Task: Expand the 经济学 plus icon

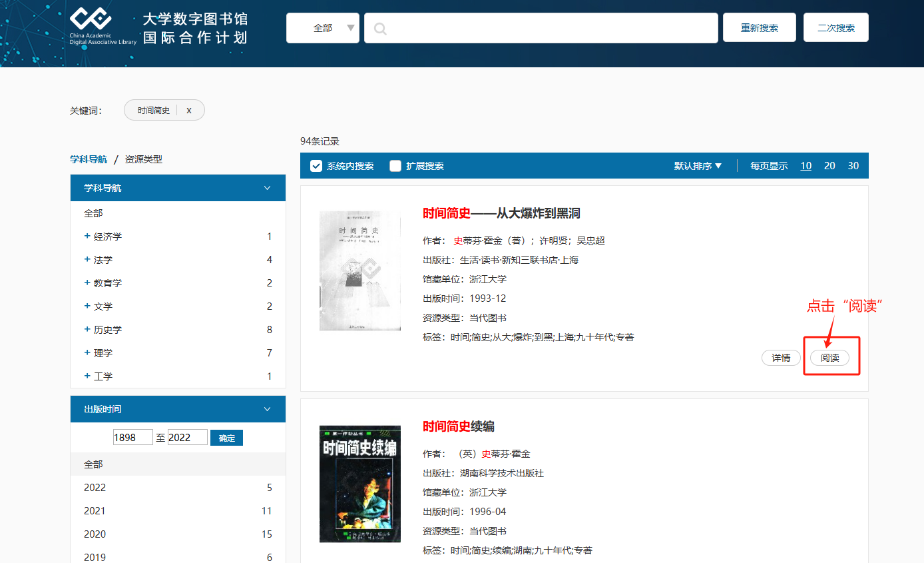Action: tap(87, 237)
